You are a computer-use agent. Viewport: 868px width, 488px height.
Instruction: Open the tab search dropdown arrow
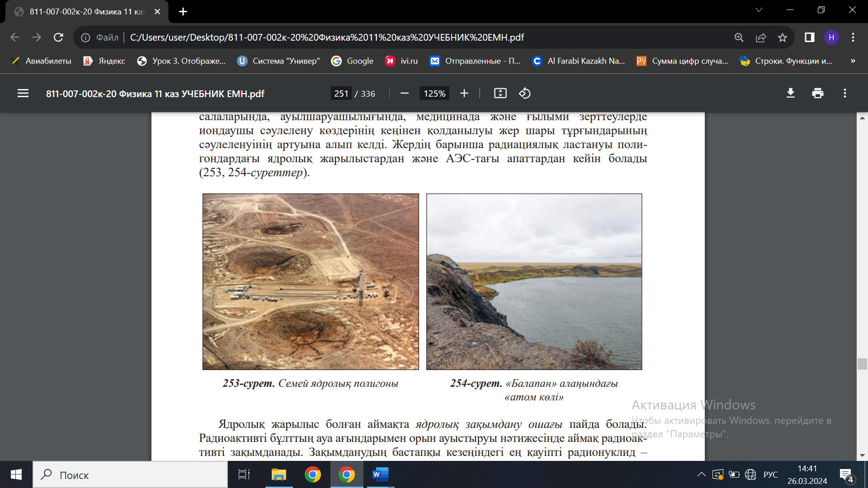(759, 10)
